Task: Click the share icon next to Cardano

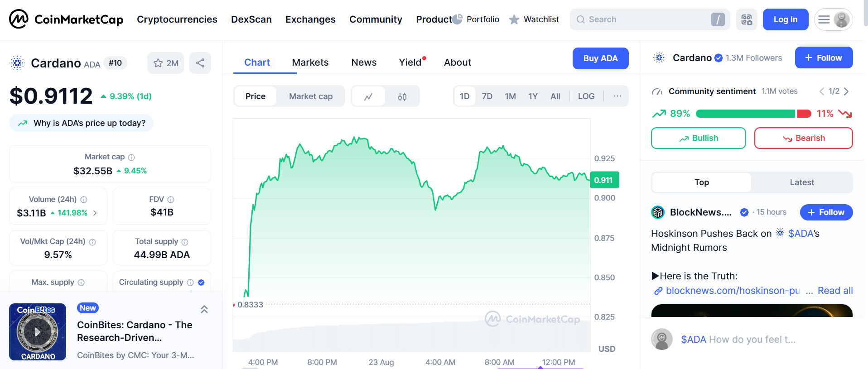Action: 200,63
